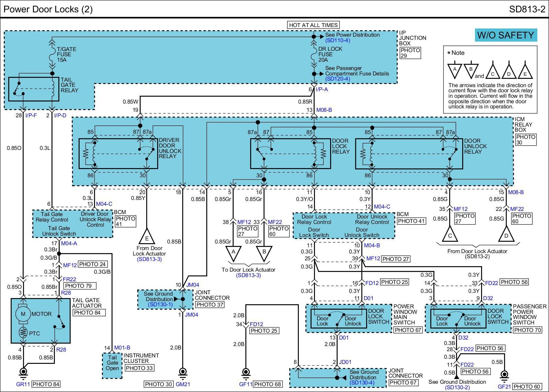Image resolution: width=549 pixels, height=392 pixels.
Task: Follow the SD130-1 ground distribution link
Action: tap(160, 305)
